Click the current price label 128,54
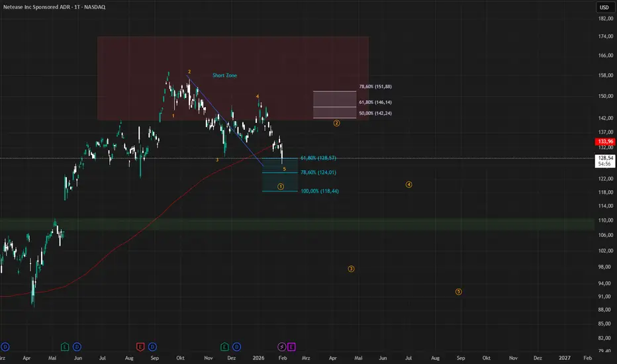617x364 pixels. 604,159
